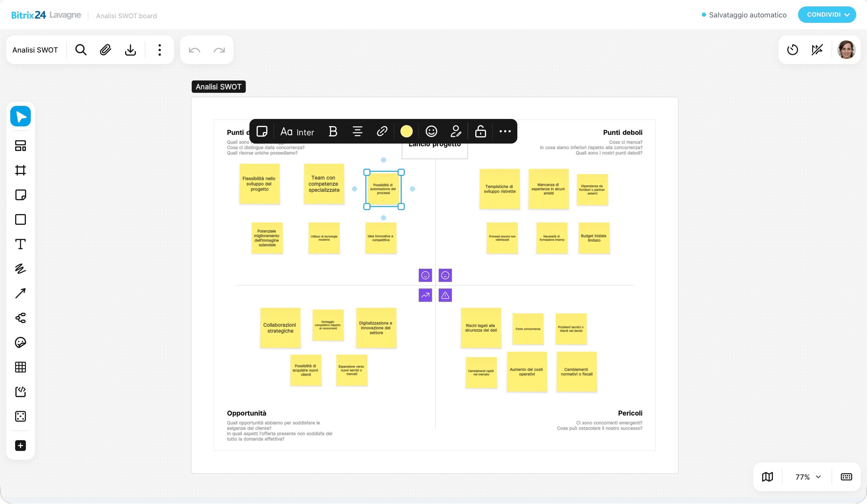
Task: Click the Analisi SWOT board title
Action: click(35, 50)
